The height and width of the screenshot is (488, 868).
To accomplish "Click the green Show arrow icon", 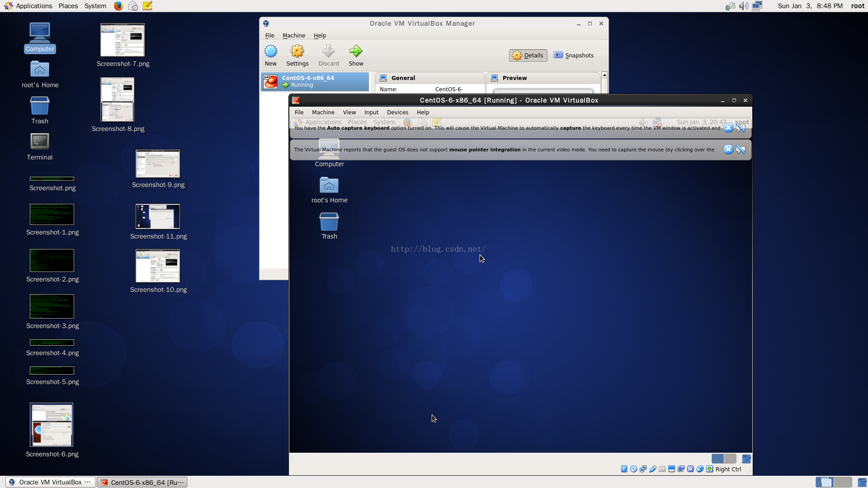I will [356, 51].
